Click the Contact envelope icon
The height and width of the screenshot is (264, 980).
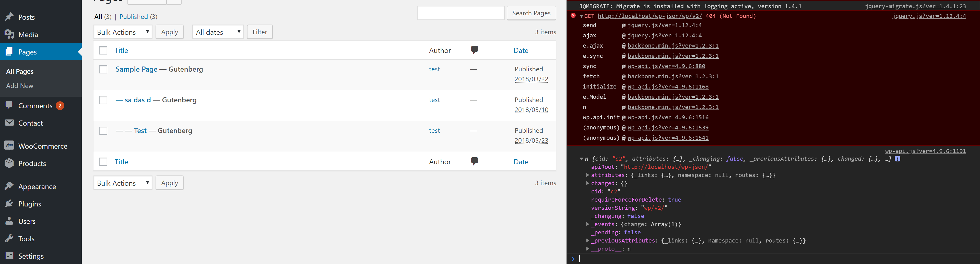click(x=9, y=123)
